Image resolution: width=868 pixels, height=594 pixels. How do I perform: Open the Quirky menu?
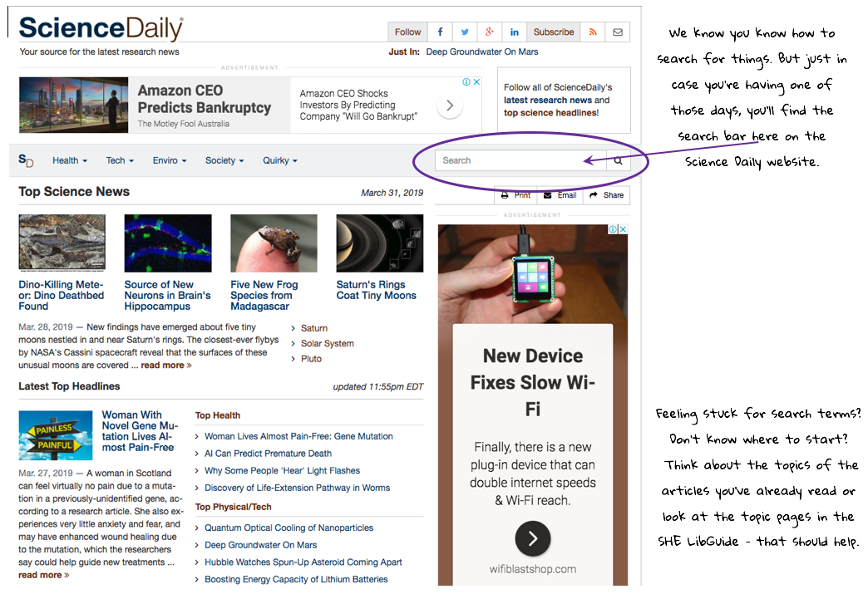pos(279,160)
